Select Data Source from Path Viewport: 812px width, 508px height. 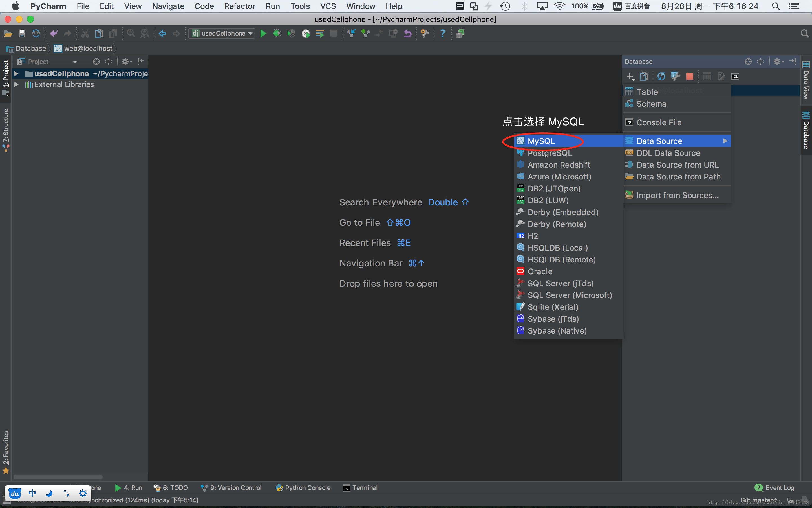click(677, 177)
